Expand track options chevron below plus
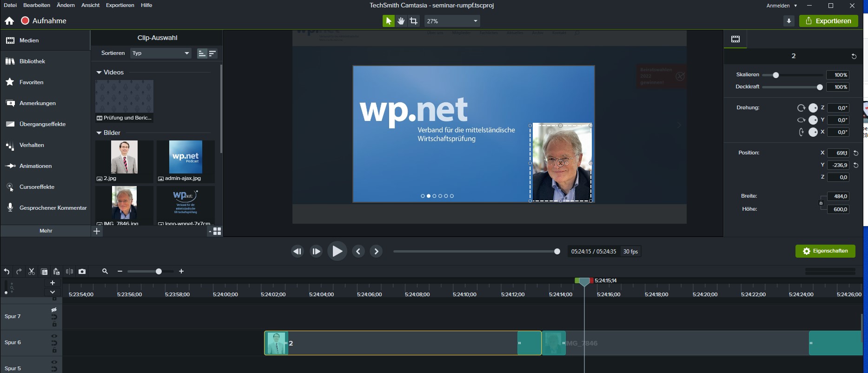 click(x=53, y=292)
